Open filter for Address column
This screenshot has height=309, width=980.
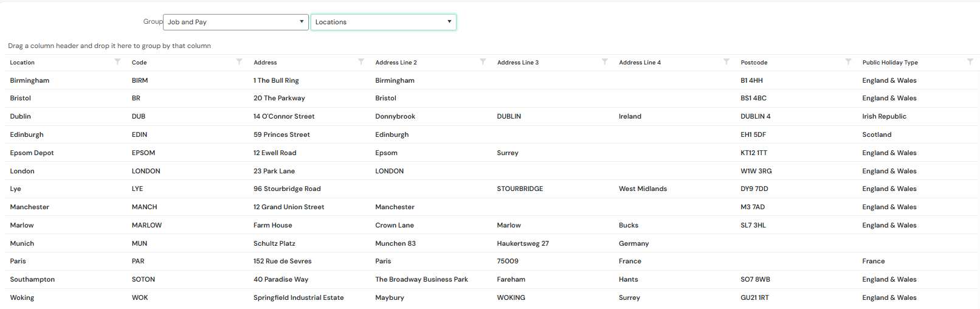pos(361,62)
